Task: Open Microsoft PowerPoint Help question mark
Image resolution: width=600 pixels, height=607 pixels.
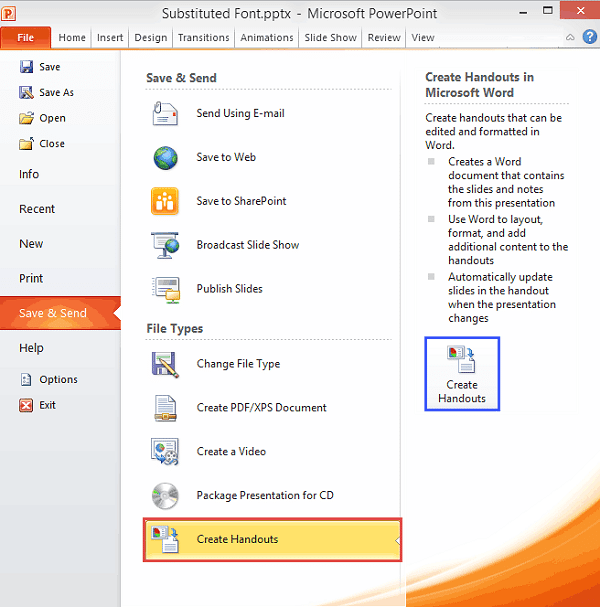Action: [x=590, y=37]
